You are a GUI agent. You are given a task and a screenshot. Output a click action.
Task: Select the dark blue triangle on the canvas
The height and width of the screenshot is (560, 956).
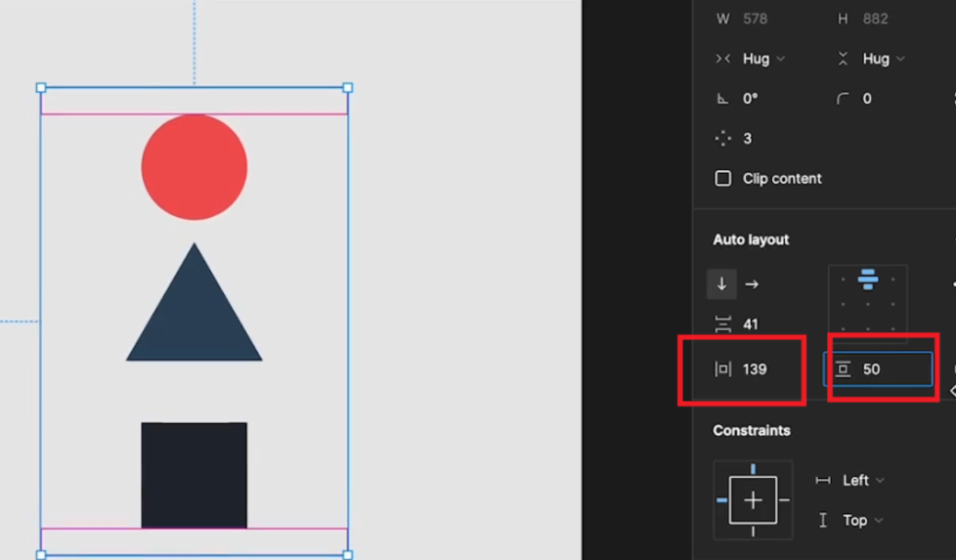click(x=195, y=302)
